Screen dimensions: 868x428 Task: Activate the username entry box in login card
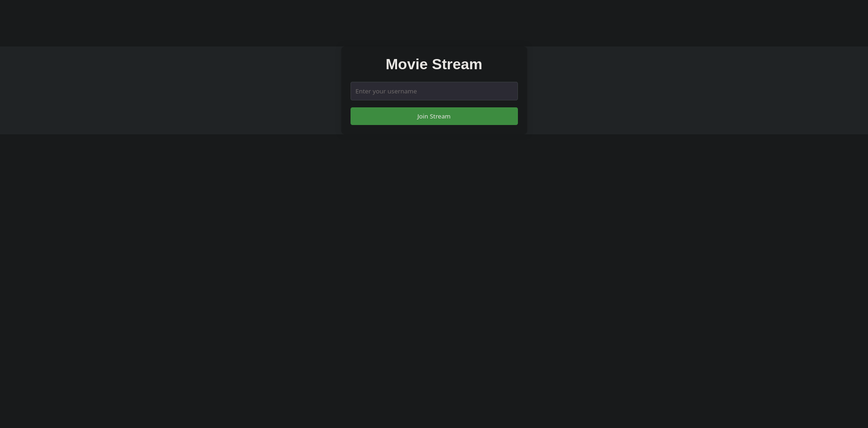click(434, 91)
